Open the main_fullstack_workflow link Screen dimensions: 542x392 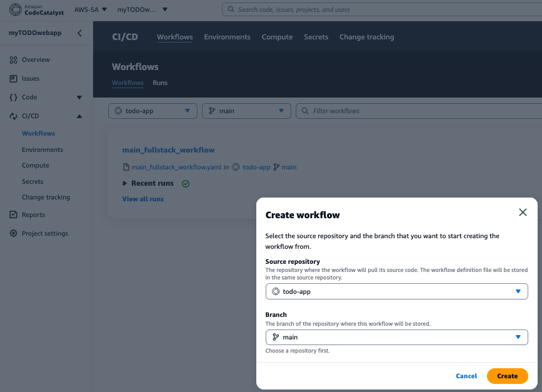coord(168,150)
